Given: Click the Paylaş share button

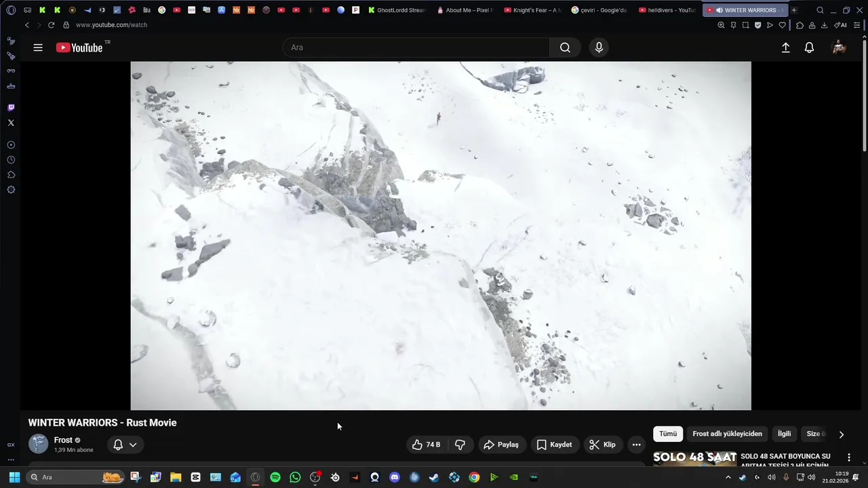Looking at the screenshot, I should point(501,445).
